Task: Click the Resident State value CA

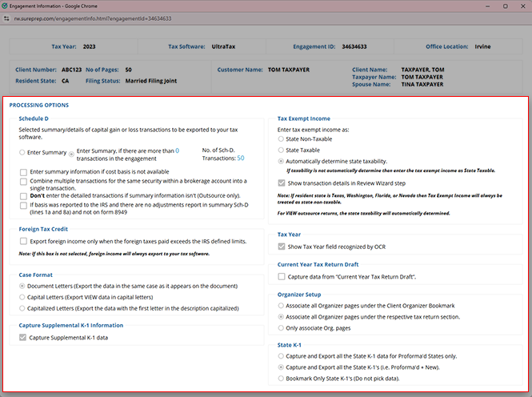Action: click(x=65, y=81)
